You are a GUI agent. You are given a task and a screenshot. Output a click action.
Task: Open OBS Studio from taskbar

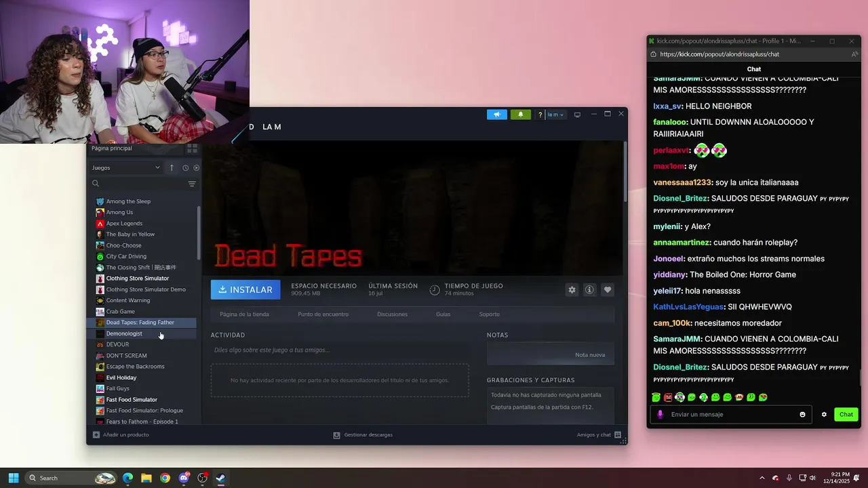point(202,478)
